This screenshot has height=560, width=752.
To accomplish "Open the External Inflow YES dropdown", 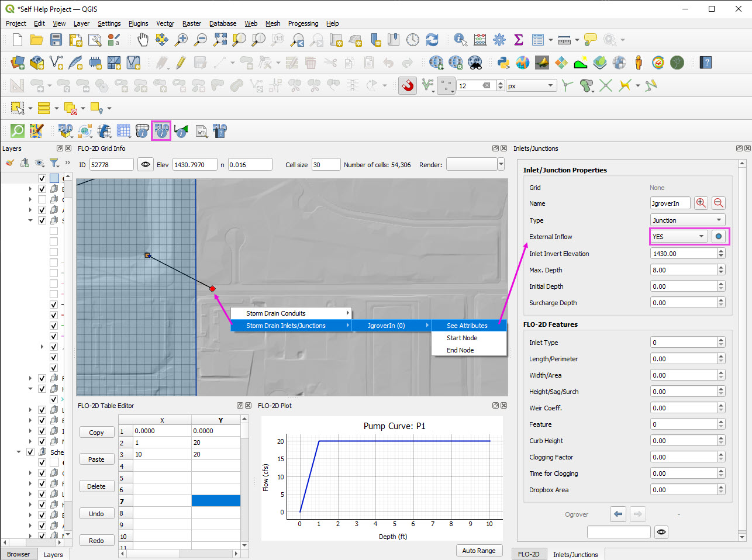I will pyautogui.click(x=679, y=237).
